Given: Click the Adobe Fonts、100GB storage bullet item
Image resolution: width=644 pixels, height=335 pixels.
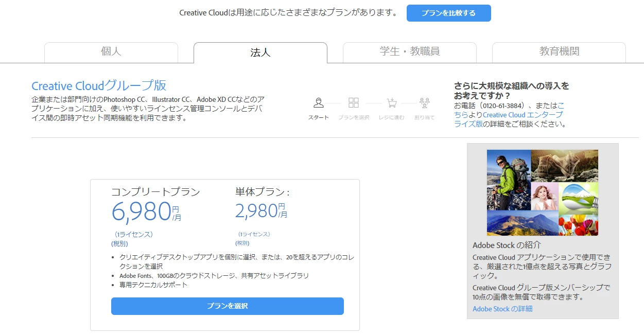Looking at the screenshot, I should click(214, 276).
